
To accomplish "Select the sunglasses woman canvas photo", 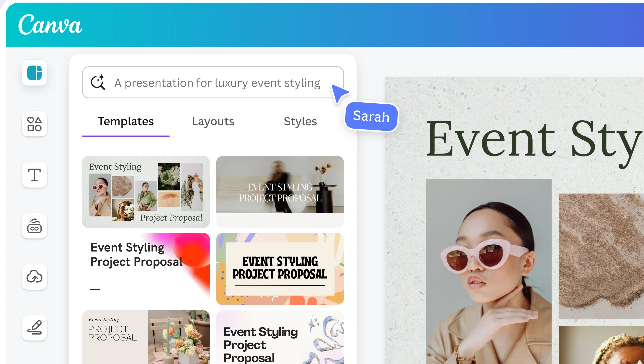I will point(489,271).
